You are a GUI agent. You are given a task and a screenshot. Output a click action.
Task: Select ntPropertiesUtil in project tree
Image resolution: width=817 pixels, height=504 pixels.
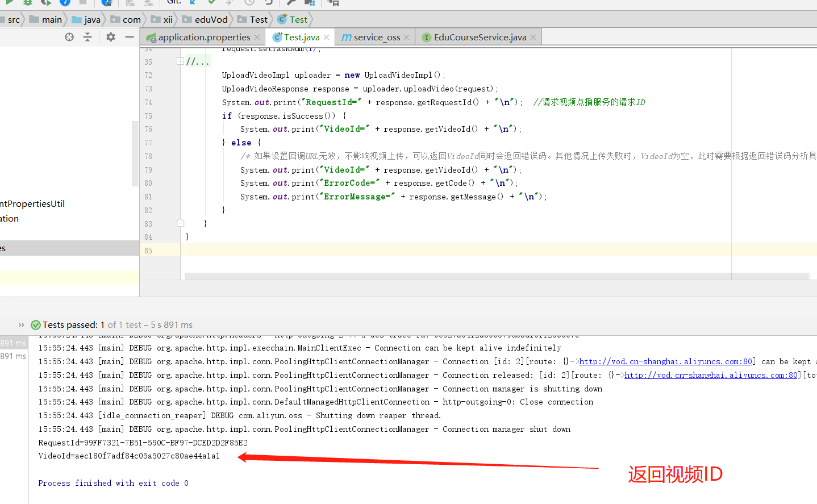[32, 203]
